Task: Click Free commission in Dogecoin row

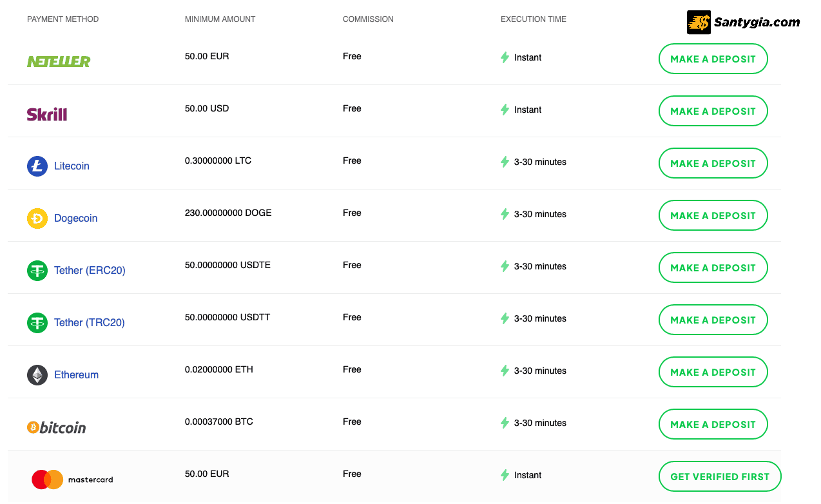Action: pos(352,213)
